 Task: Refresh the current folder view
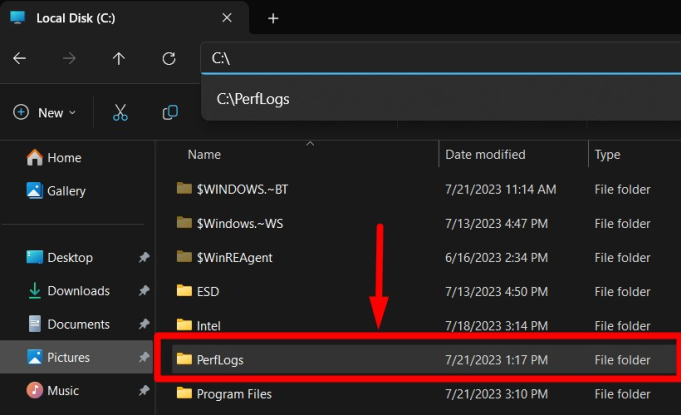[x=169, y=58]
